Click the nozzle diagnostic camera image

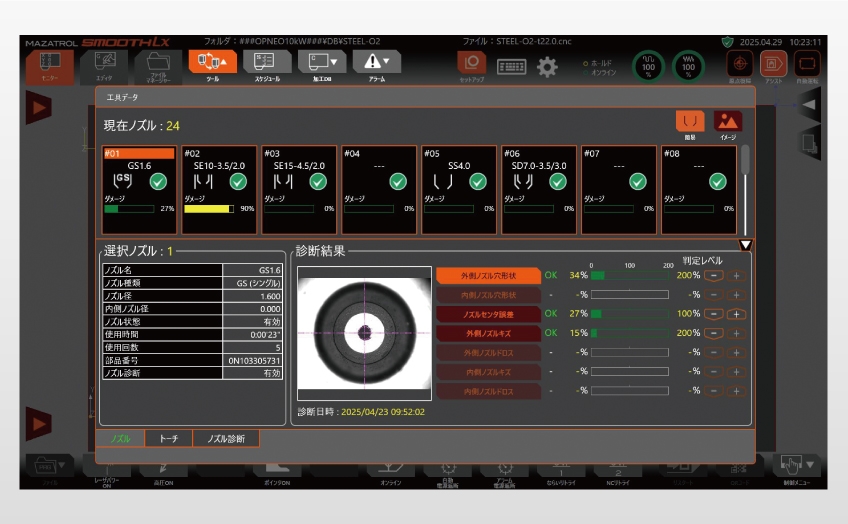364,332
